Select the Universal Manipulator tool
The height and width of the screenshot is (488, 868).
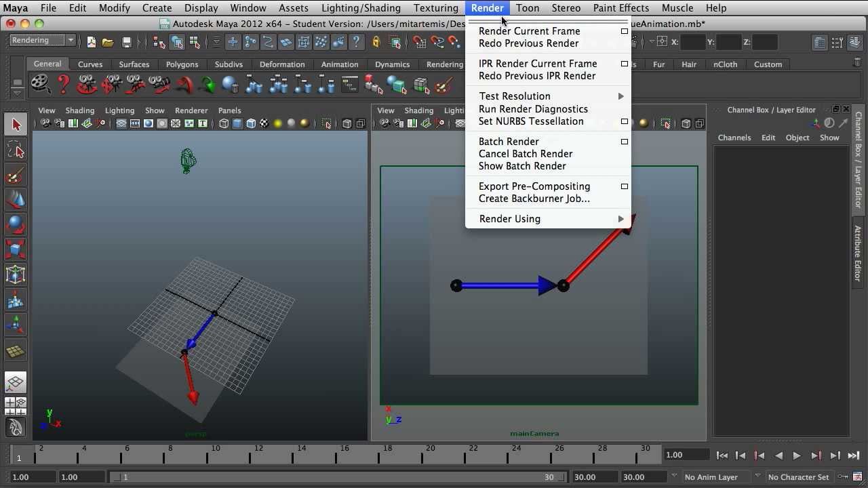(x=16, y=275)
